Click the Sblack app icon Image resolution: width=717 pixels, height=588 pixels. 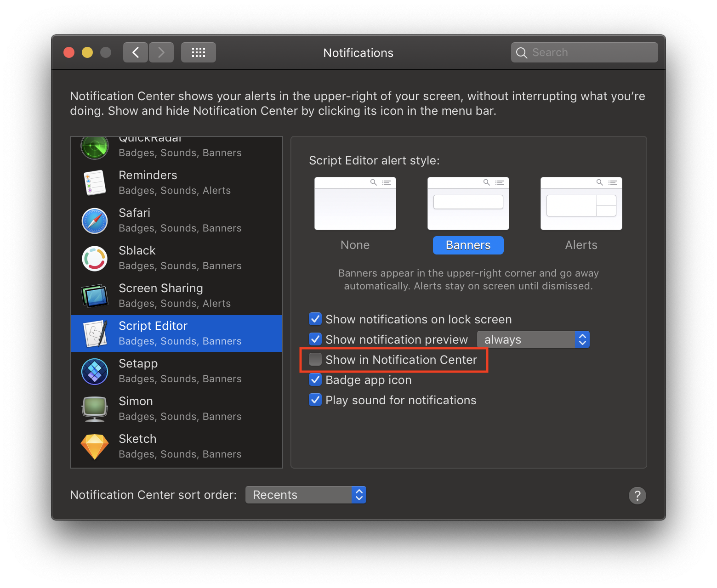point(95,258)
